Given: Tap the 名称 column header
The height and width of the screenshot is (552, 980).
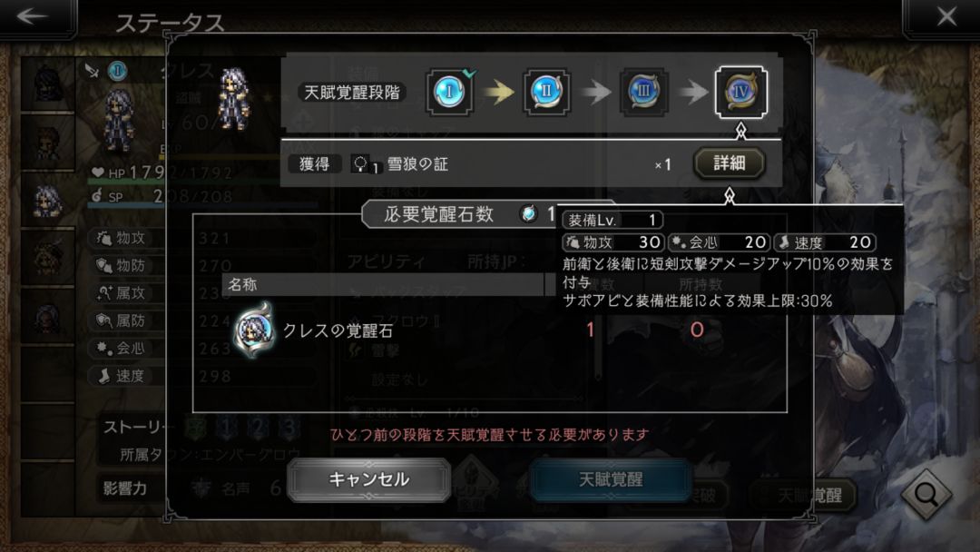Looking at the screenshot, I should click(x=242, y=284).
